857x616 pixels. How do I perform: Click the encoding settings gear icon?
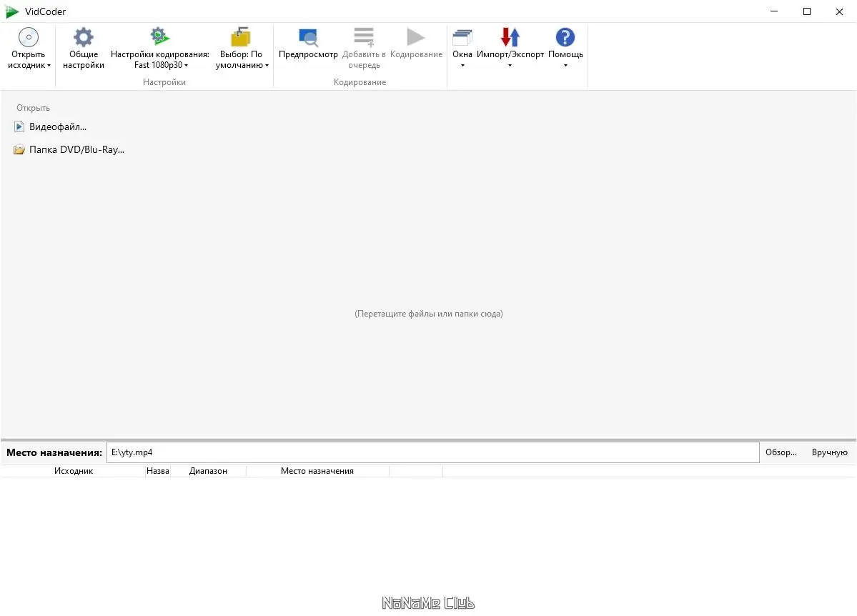(159, 36)
